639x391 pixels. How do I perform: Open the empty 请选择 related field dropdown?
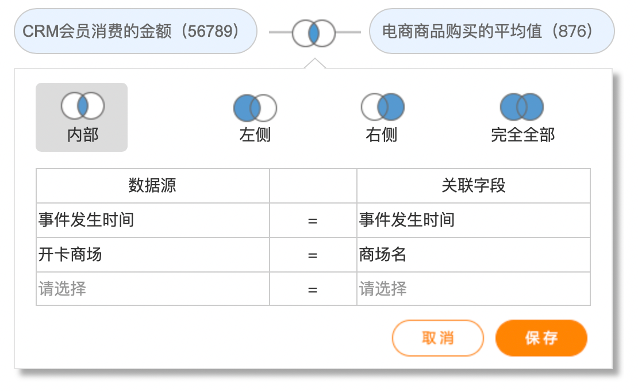click(x=474, y=289)
